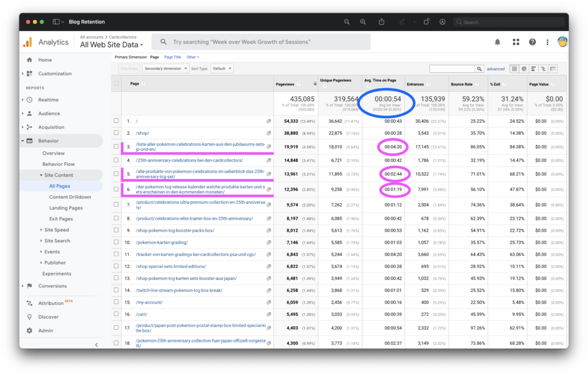Click the share icon in title bar
Screen dimensions: 588x374
[381, 22]
